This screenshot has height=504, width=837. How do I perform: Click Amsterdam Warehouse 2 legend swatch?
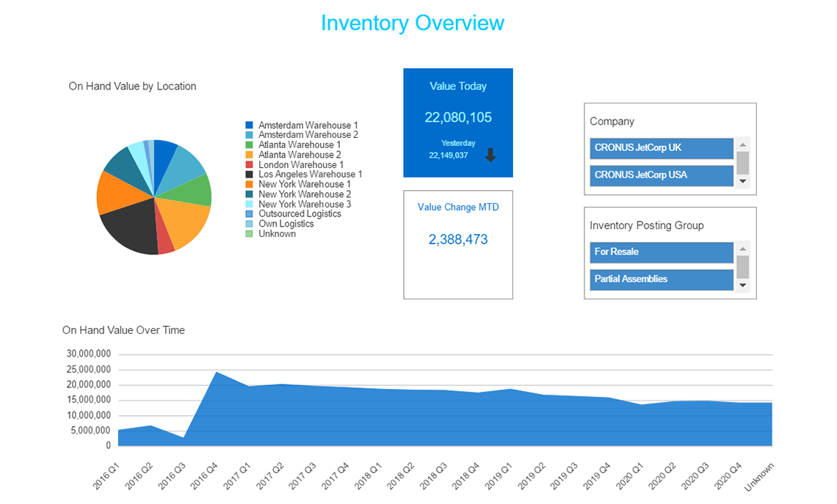click(250, 135)
